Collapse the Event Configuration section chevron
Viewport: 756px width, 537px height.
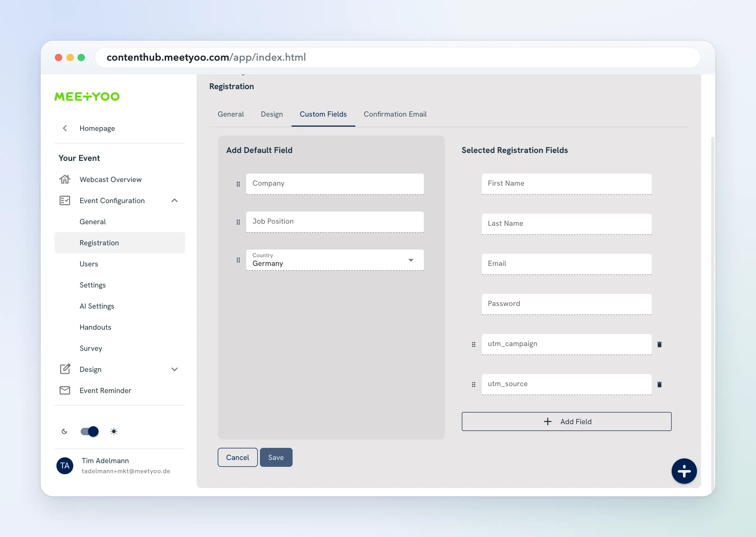(175, 200)
